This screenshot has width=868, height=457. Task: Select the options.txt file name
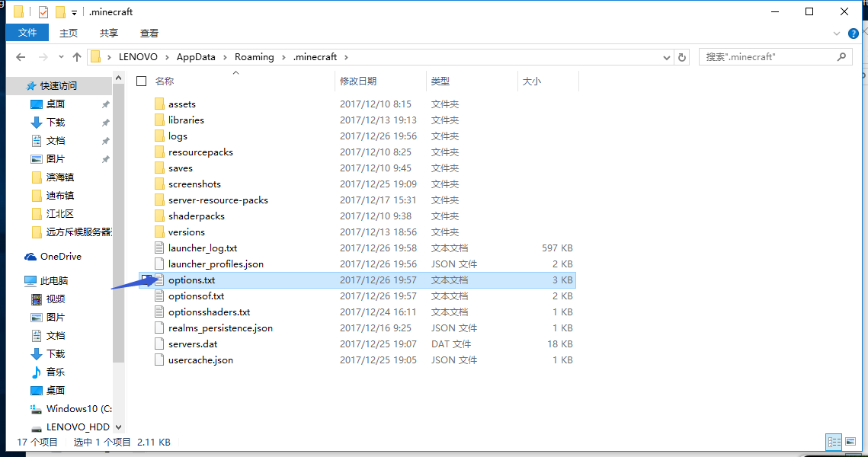tap(191, 280)
